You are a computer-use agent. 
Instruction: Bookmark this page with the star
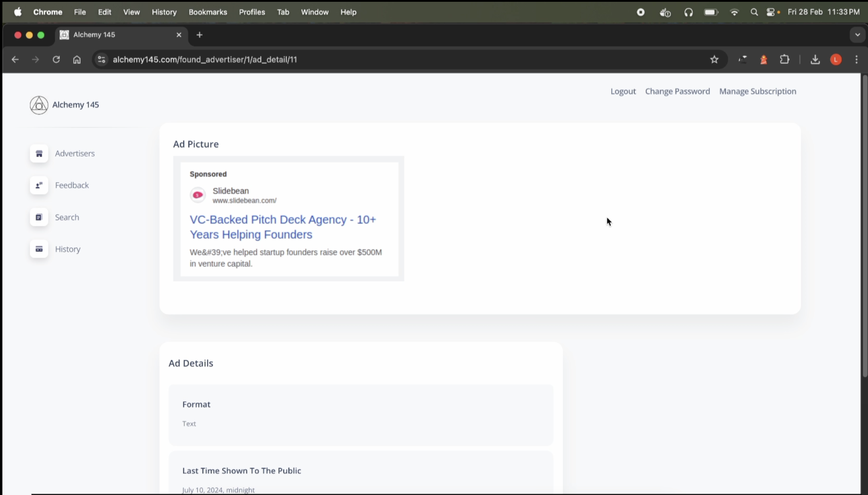pos(714,60)
